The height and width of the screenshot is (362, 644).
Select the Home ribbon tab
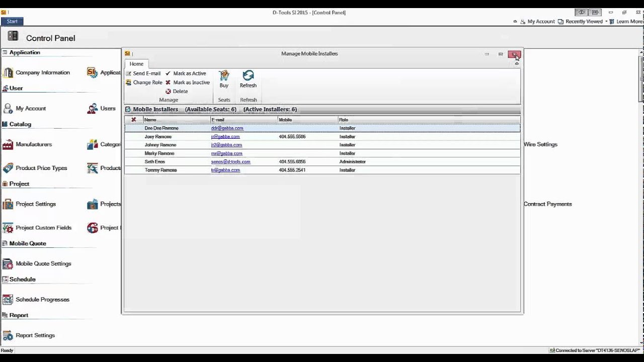(x=136, y=64)
